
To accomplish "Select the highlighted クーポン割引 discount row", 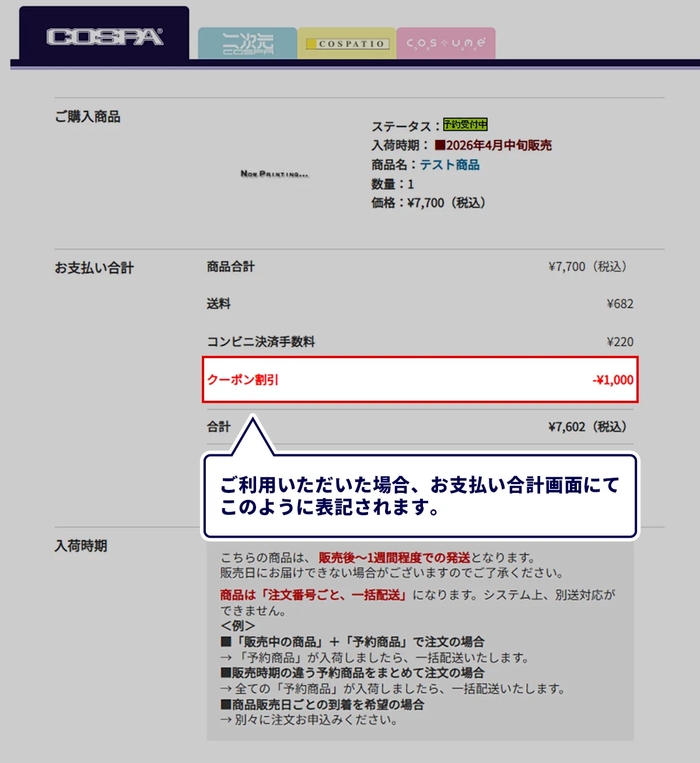I will (420, 379).
